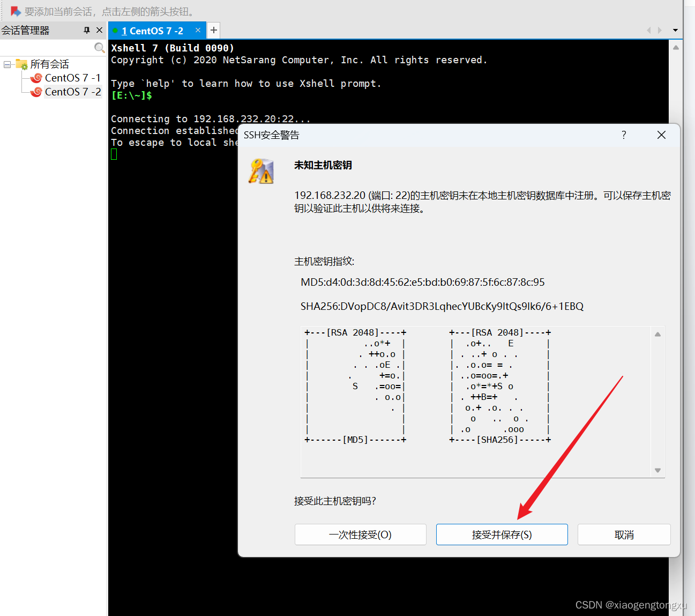The width and height of the screenshot is (695, 616).
Task: Select the 所有会话 folder
Action: coord(49,64)
